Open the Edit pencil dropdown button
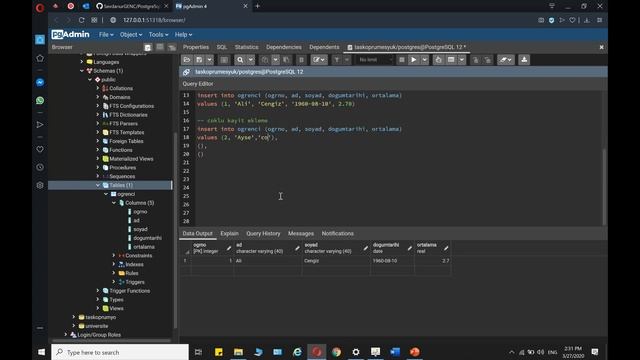 (x=319, y=60)
